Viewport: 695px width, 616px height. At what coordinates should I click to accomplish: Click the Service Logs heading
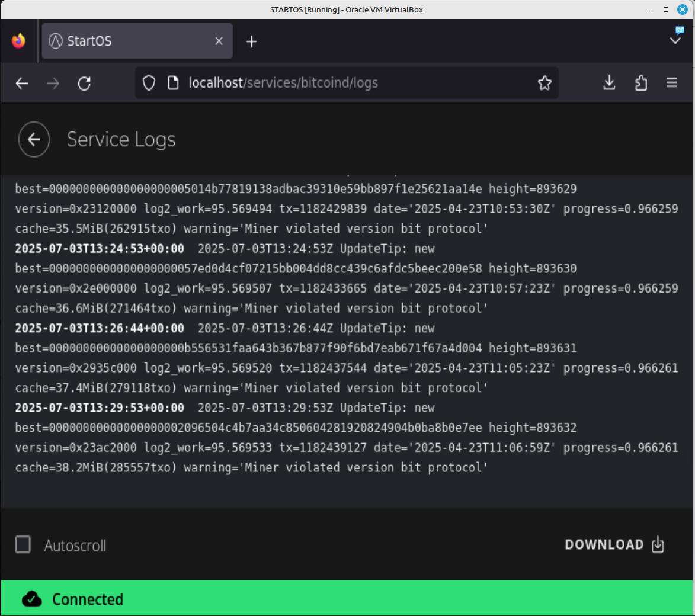point(121,139)
